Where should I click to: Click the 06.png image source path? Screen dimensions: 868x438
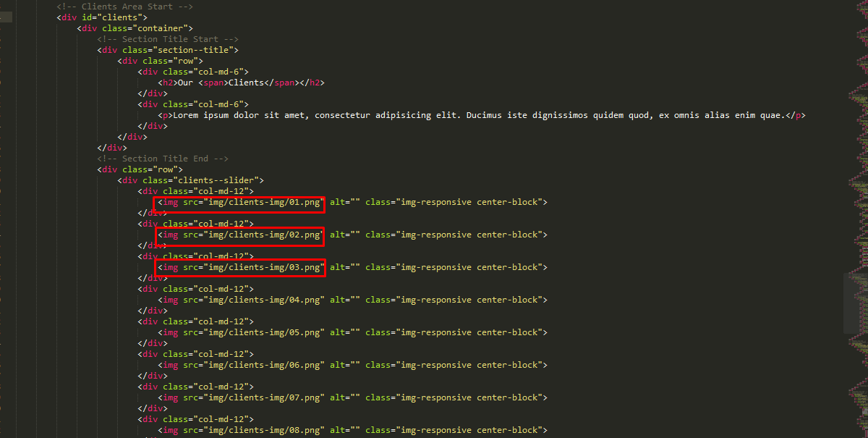[x=264, y=365]
